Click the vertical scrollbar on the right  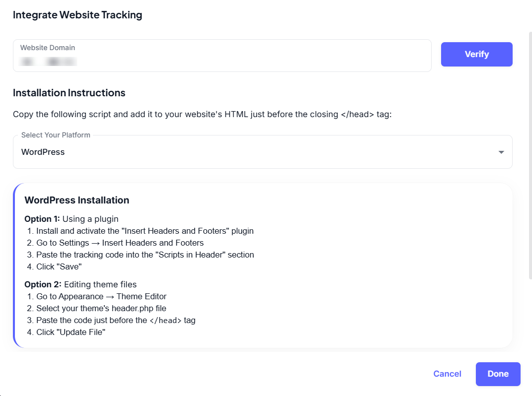click(530, 155)
